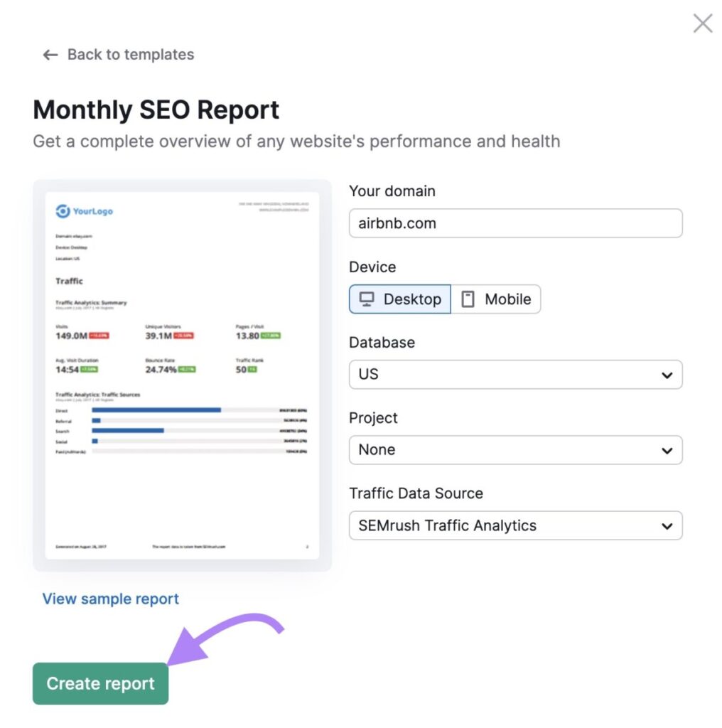Click the 149.0M visits value in preview
The width and height of the screenshot is (722, 728).
click(x=72, y=336)
